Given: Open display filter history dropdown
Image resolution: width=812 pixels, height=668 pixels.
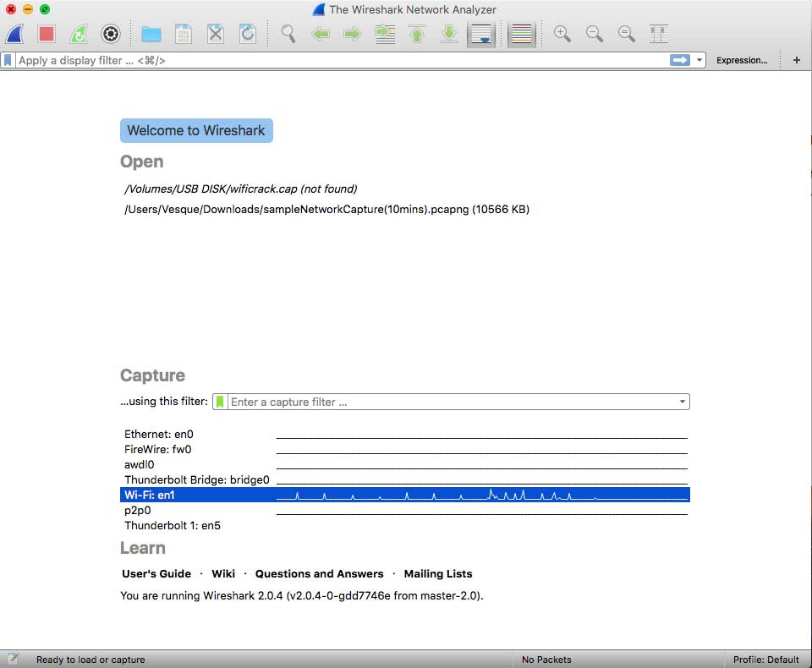Looking at the screenshot, I should click(700, 61).
